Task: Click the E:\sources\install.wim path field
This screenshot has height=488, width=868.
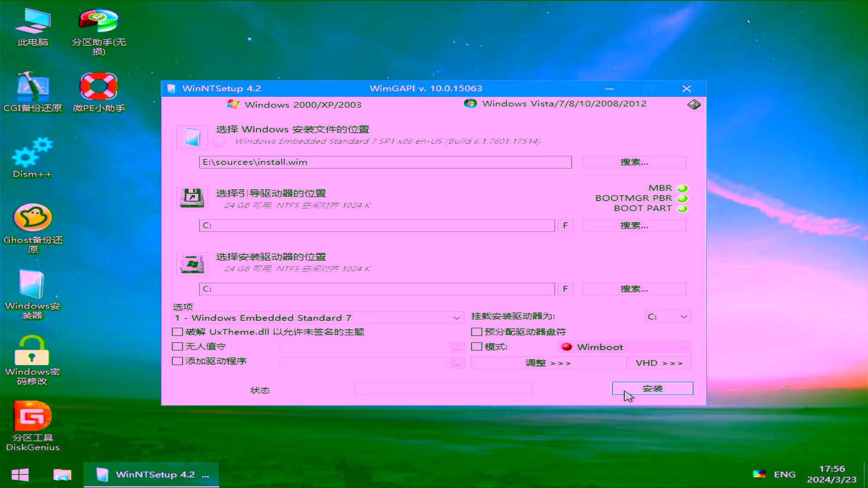Action: click(385, 162)
